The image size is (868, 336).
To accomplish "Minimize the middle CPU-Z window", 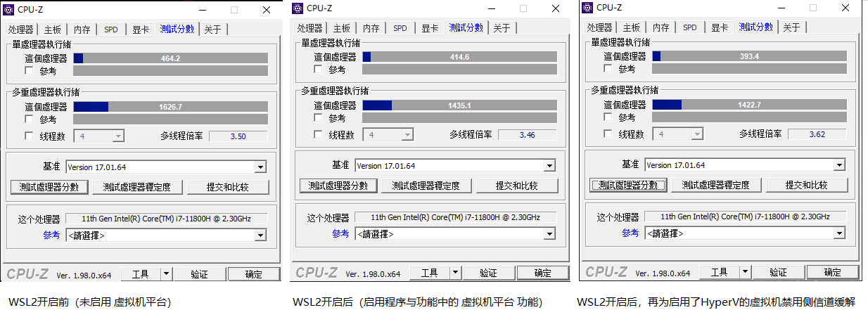I will tap(491, 8).
